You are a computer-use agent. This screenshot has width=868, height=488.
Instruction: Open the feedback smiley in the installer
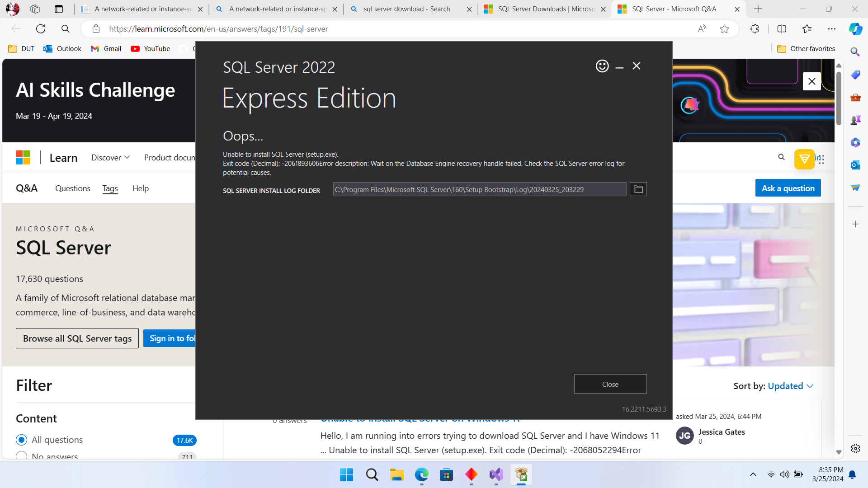click(x=602, y=66)
